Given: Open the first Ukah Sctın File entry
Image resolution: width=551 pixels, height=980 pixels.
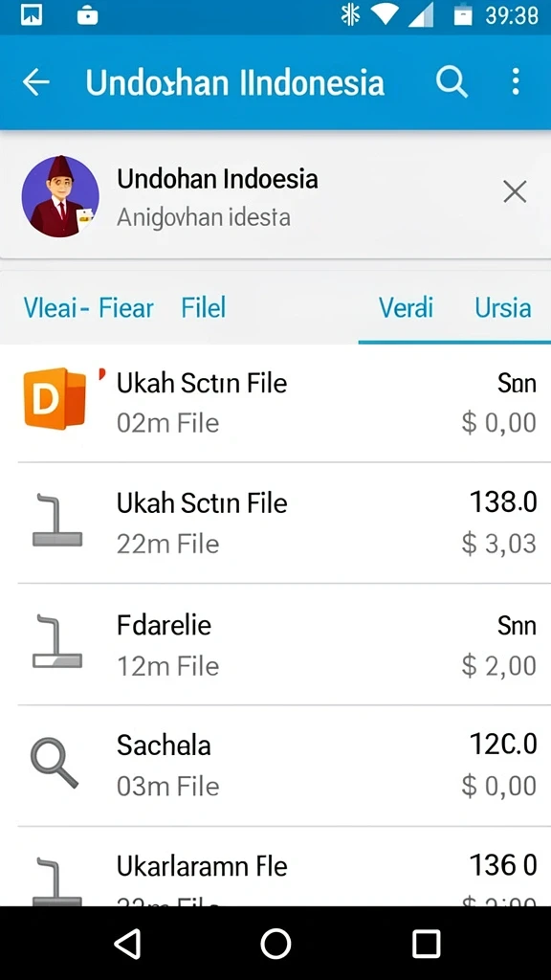Looking at the screenshot, I should coord(275,403).
